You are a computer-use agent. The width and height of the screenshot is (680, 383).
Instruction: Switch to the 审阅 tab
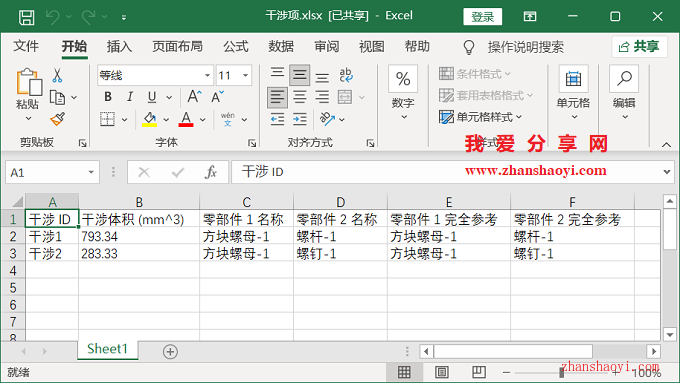click(326, 46)
